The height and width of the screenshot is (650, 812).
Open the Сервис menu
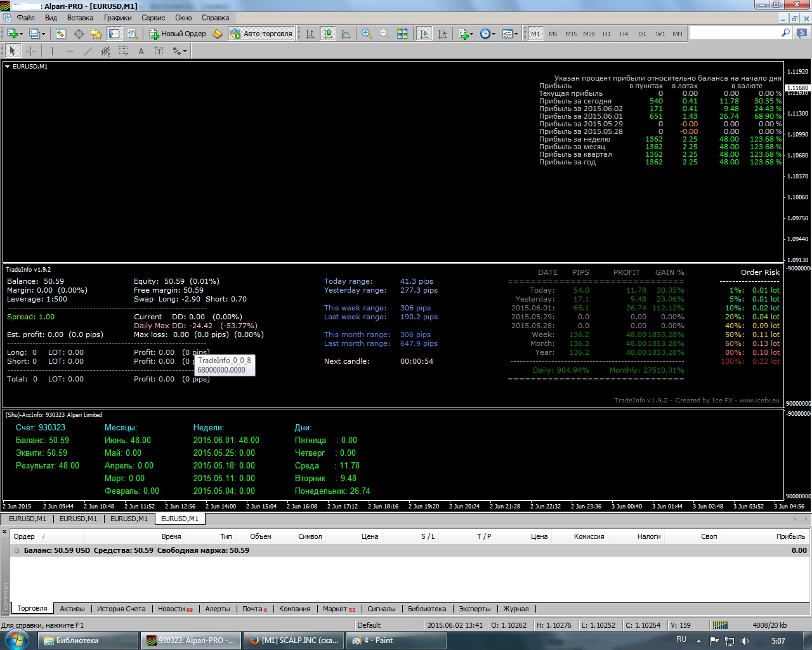pos(153,18)
